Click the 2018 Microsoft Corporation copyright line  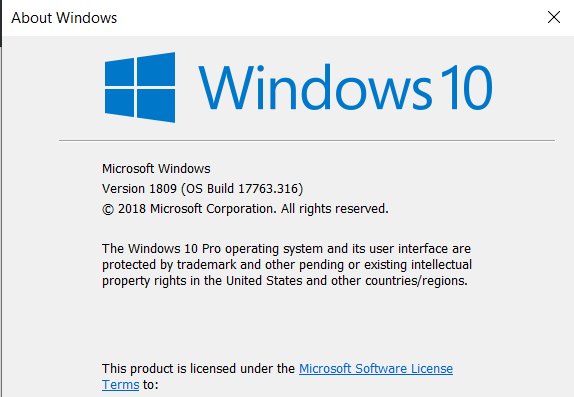pyautogui.click(x=245, y=209)
